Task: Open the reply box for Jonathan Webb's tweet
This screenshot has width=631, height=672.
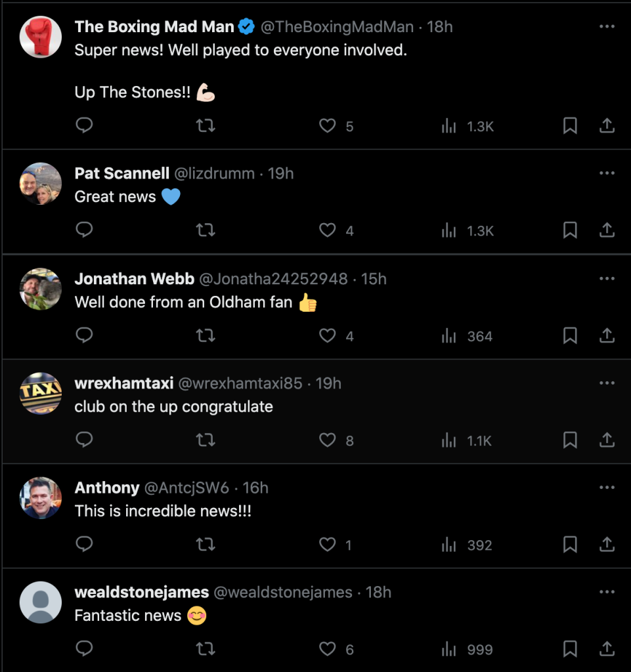Action: [84, 335]
